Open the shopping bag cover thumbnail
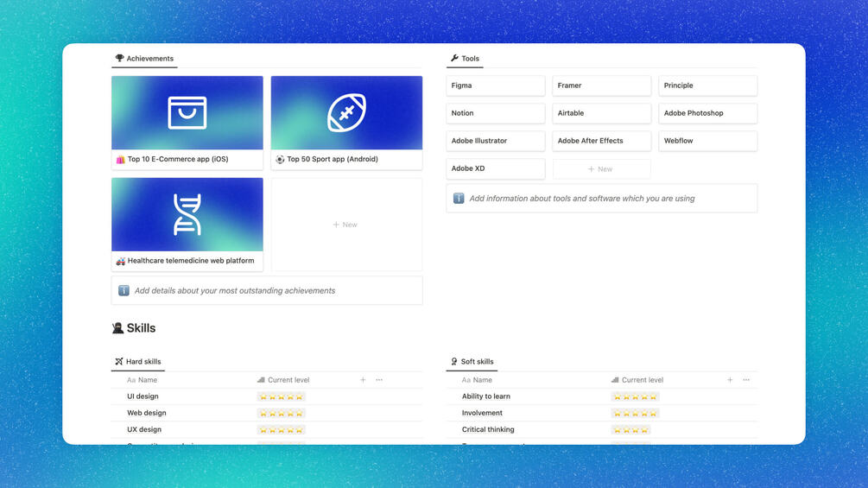The width and height of the screenshot is (868, 488). point(187,113)
